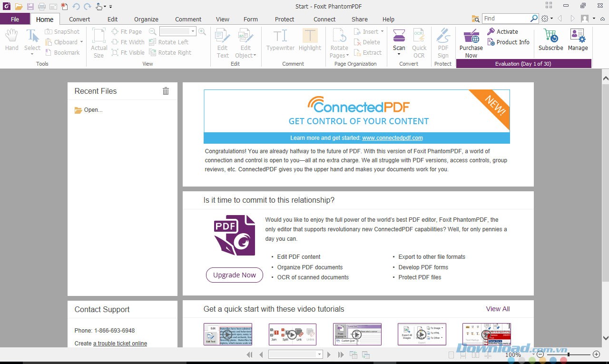609x364 pixels.
Task: Activate the Typewriter tool
Action: [280, 41]
